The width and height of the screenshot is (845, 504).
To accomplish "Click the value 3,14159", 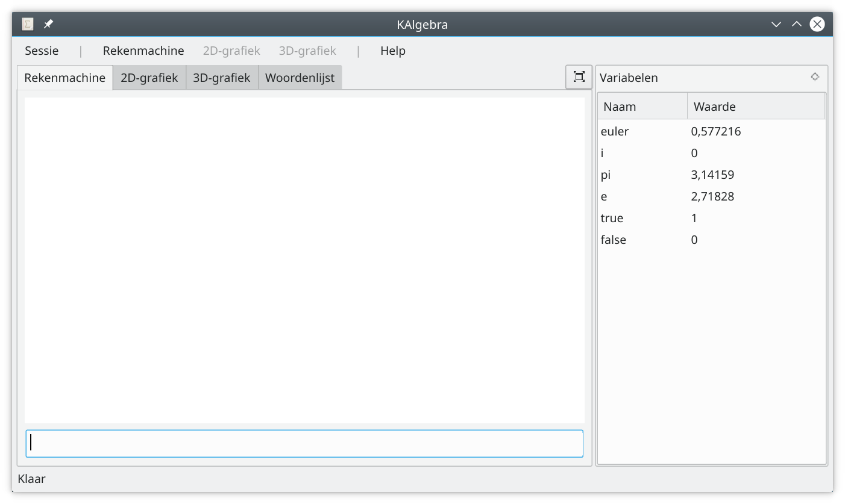I will coord(712,175).
